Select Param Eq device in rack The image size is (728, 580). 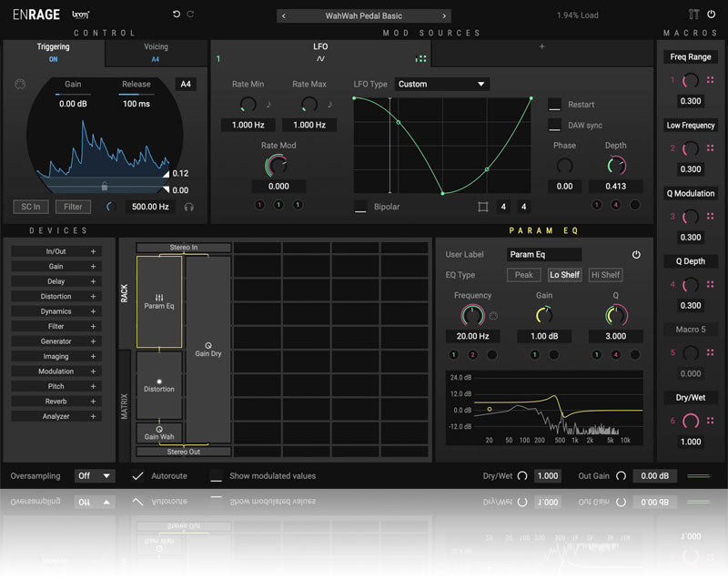[159, 302]
